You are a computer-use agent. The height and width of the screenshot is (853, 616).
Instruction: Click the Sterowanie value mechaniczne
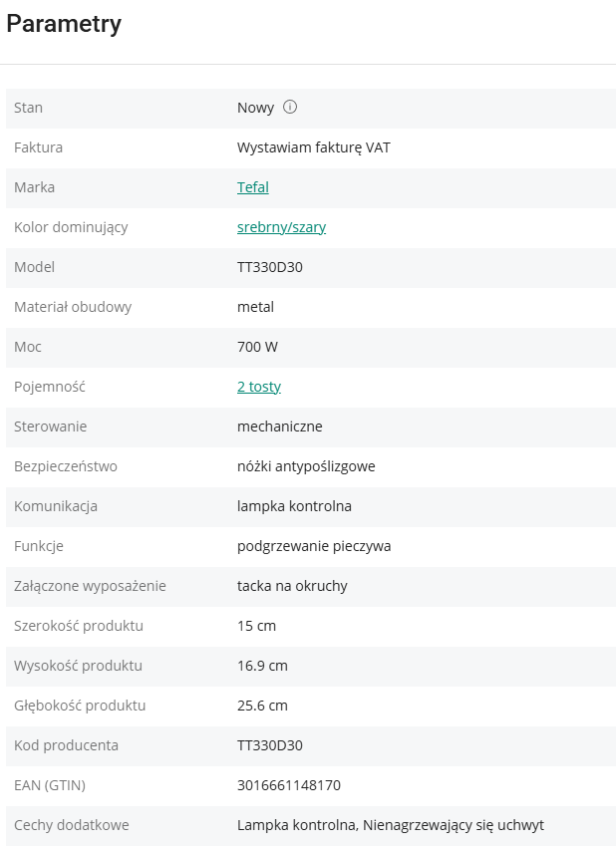click(280, 426)
